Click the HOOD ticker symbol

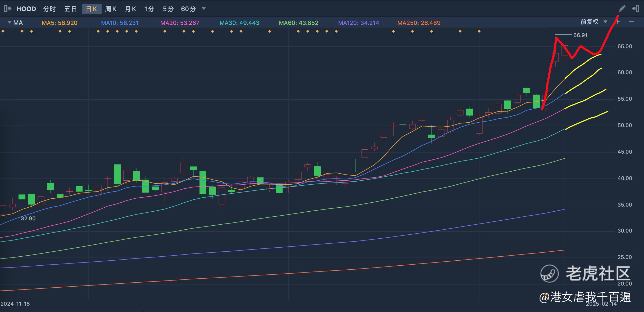[x=26, y=9]
